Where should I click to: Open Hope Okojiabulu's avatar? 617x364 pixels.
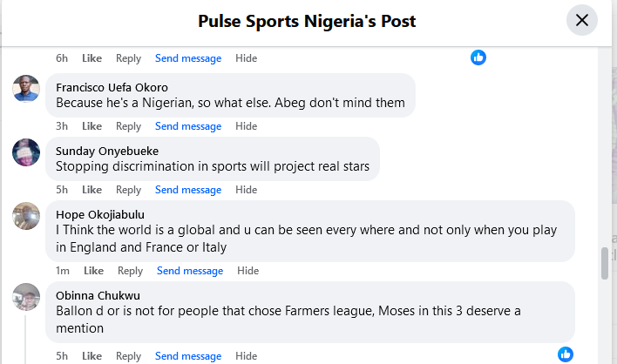(x=26, y=216)
